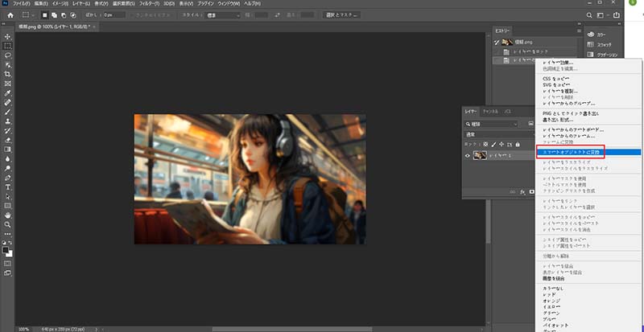Select the Path Selection tool
This screenshot has height=332, width=644.
point(7,197)
